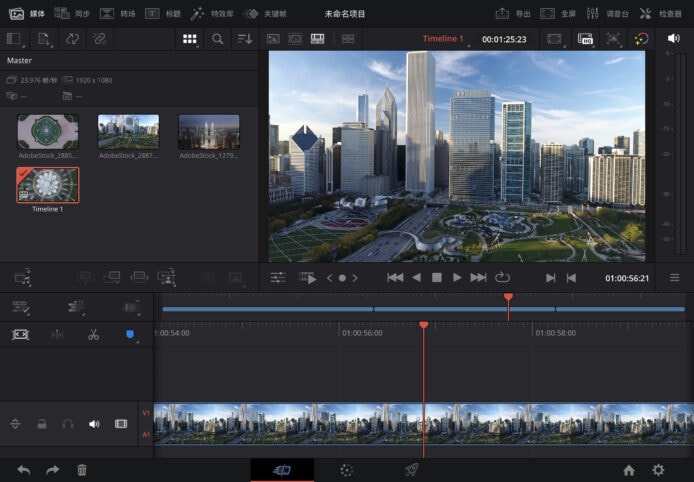
Task: Mute the viewer speaker audio
Action: click(672, 39)
